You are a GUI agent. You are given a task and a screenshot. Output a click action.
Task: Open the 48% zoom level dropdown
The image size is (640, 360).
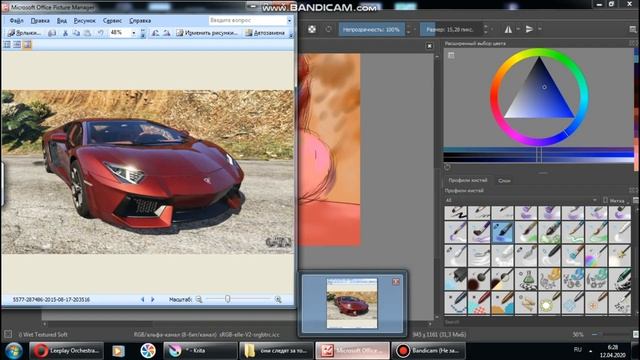133,33
